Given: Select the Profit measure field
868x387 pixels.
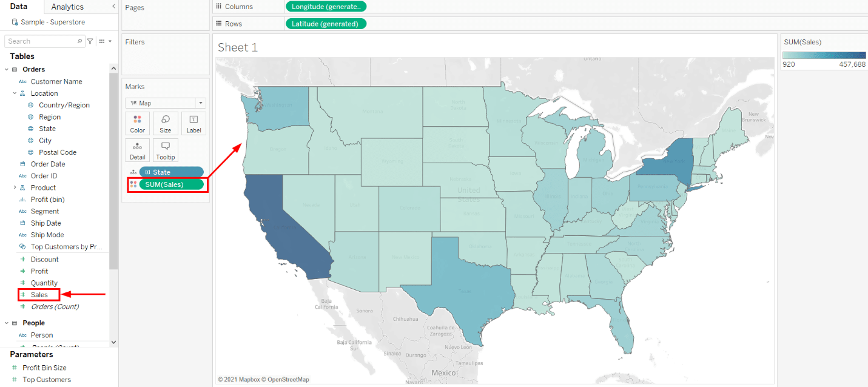Looking at the screenshot, I should point(39,271).
